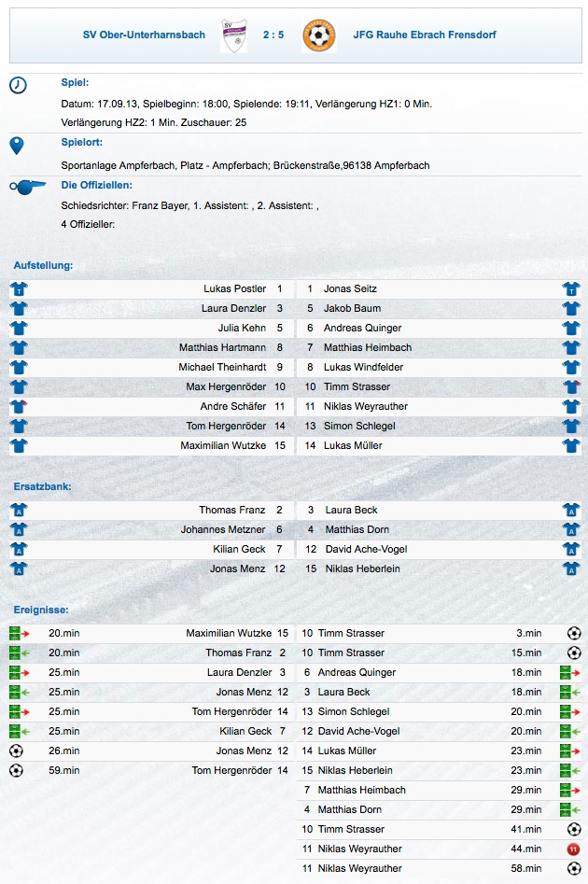Image resolution: width=588 pixels, height=884 pixels.
Task: Click the goal ball icon at 3.min
Action: pyautogui.click(x=574, y=633)
